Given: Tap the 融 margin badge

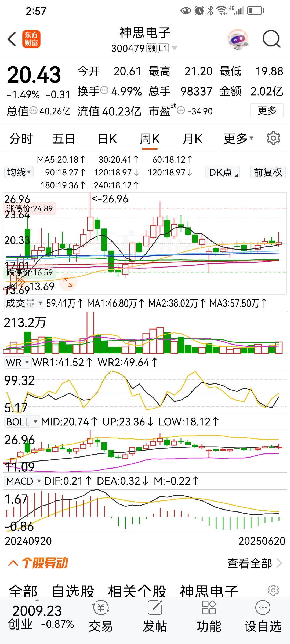Looking at the screenshot, I should (151, 48).
